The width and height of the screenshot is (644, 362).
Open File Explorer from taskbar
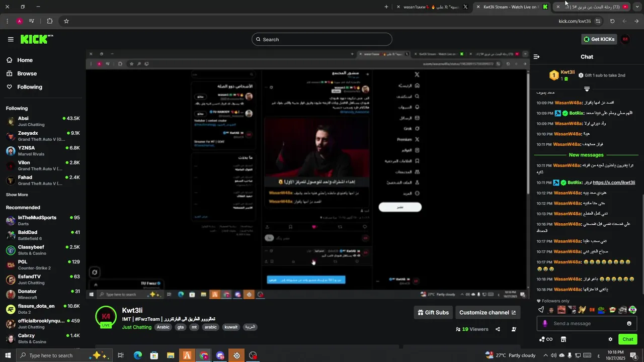pos(171,355)
